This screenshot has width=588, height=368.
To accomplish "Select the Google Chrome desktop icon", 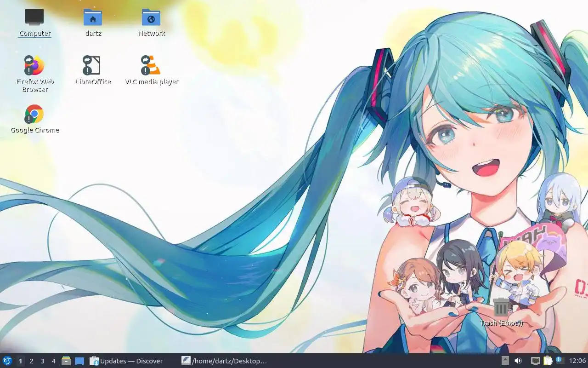I will [35, 119].
